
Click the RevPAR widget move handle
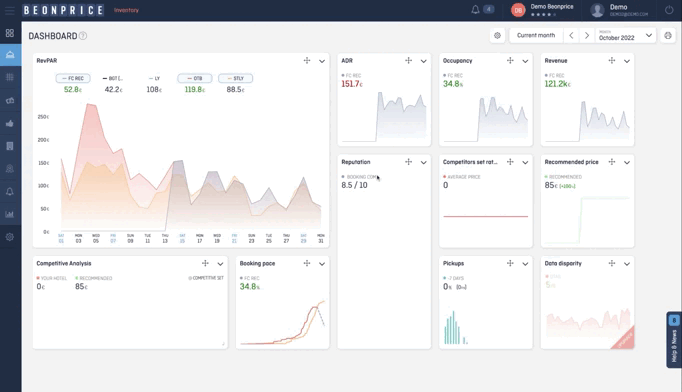[307, 60]
